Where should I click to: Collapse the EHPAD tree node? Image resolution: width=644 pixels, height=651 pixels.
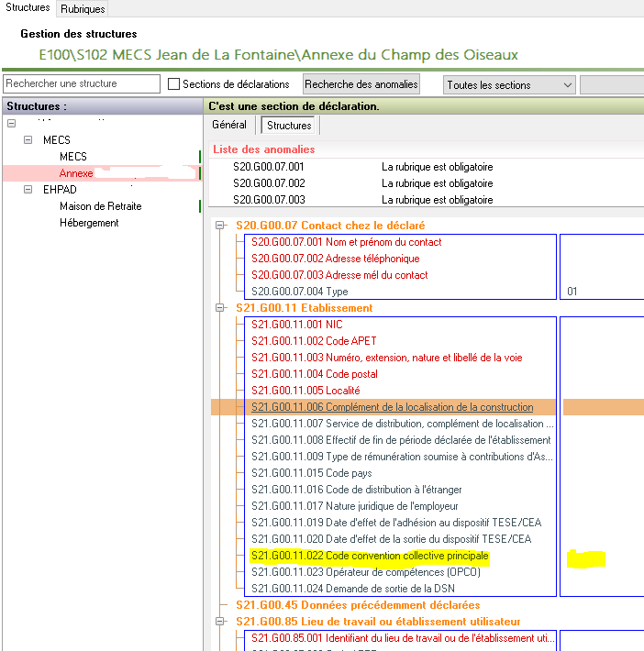coord(28,190)
